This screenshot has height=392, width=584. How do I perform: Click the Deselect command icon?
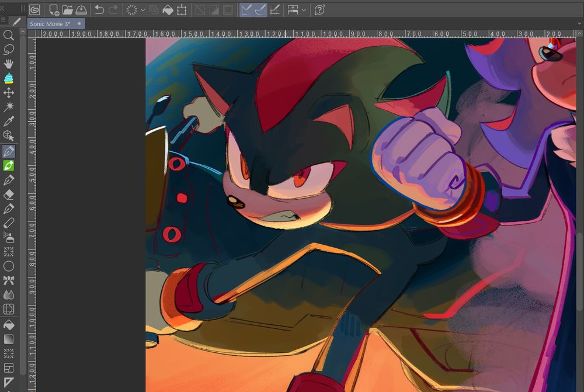coord(200,10)
